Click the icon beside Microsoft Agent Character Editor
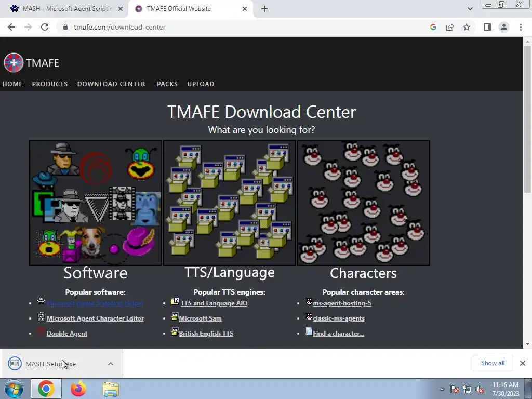This screenshot has height=399, width=532. (41, 316)
